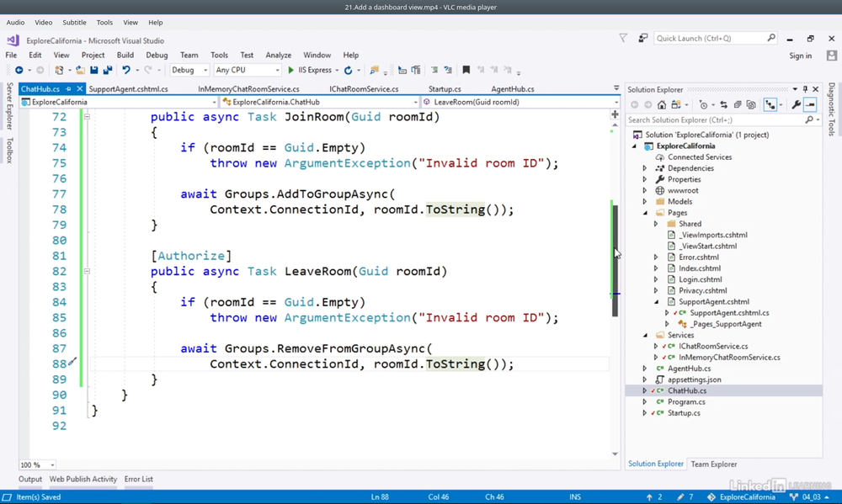Click the Search Solution Explorer field
The image size is (842, 504).
tap(722, 120)
